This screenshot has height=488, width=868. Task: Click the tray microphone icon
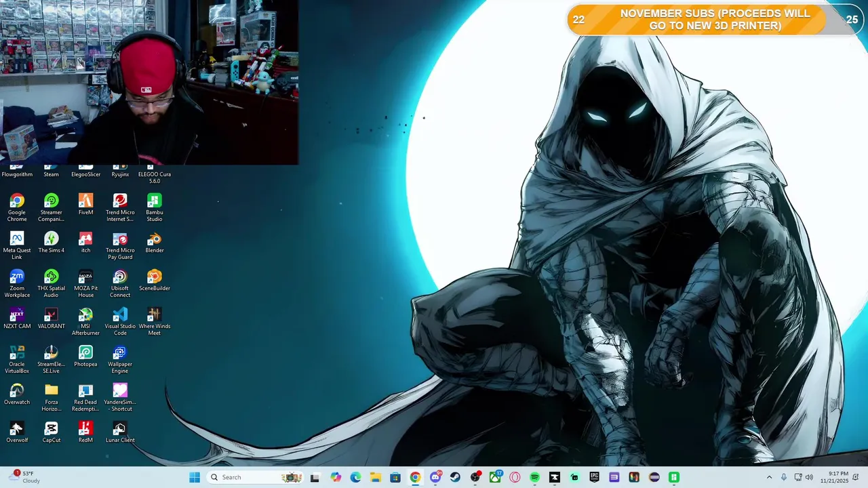(784, 477)
